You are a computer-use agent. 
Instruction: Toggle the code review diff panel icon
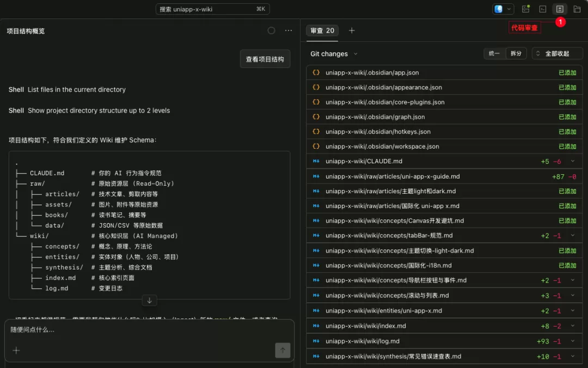tap(560, 9)
